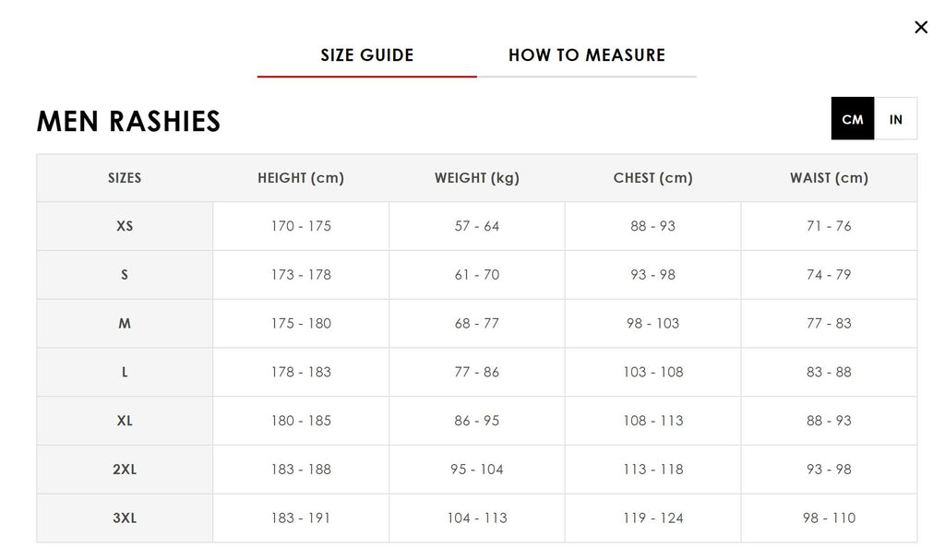Click the Sizes column header

click(x=125, y=178)
